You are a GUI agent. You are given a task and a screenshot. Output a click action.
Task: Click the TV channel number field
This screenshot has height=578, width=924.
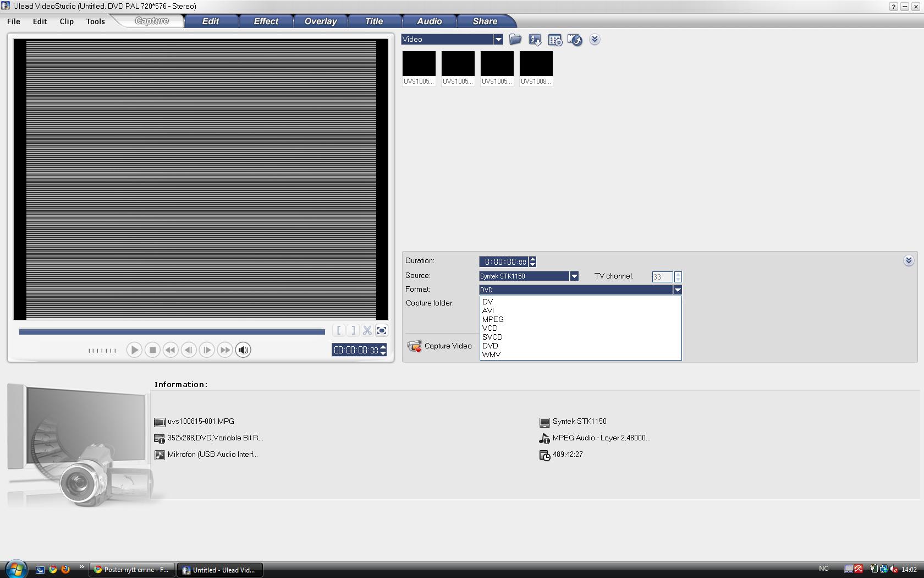[662, 276]
